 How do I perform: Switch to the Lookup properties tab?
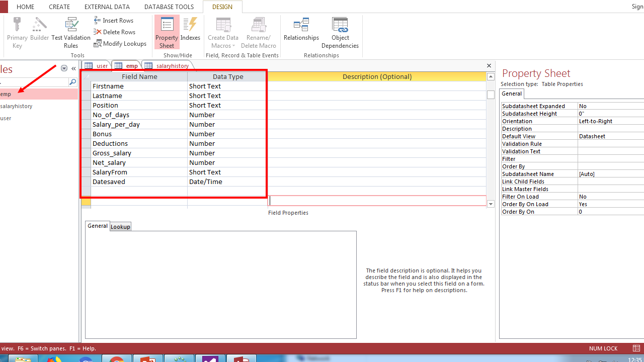(x=120, y=226)
